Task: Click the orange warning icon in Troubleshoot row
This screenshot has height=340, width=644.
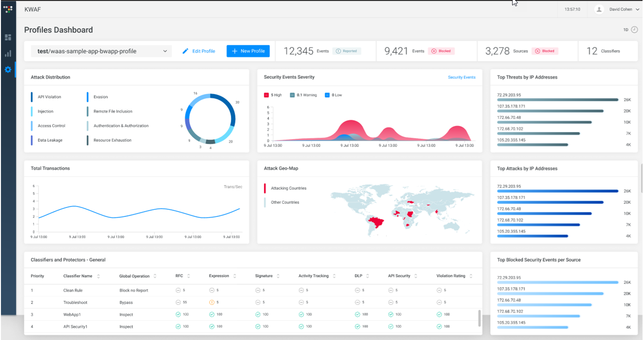Action: pyautogui.click(x=211, y=303)
